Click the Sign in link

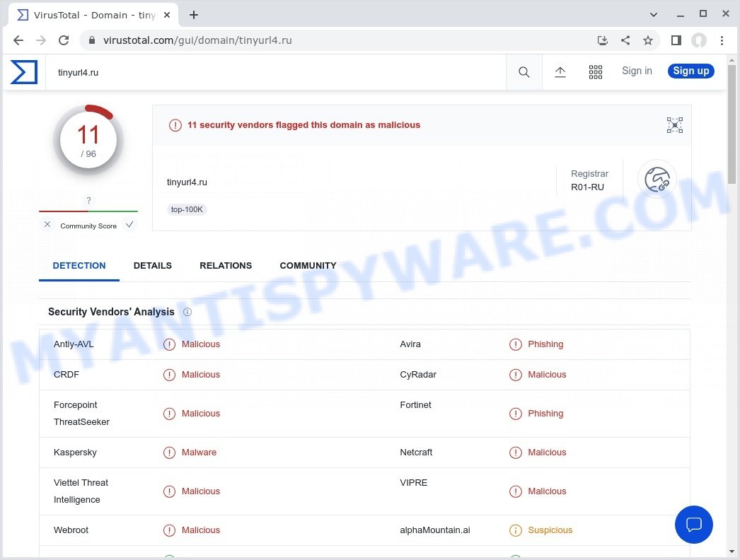click(x=637, y=71)
